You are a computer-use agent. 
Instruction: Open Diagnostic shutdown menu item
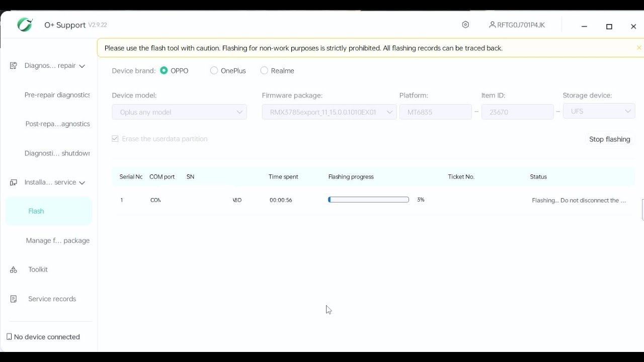[57, 153]
